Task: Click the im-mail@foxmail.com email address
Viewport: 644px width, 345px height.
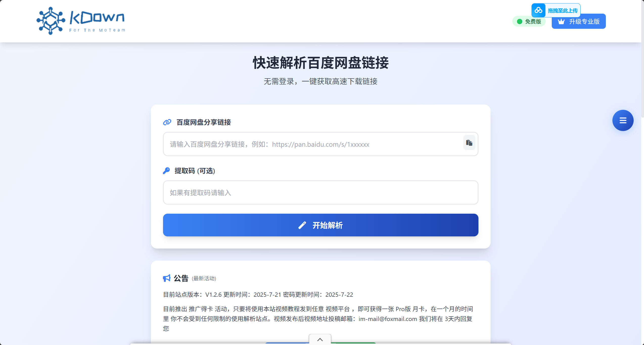Action: tap(388, 319)
